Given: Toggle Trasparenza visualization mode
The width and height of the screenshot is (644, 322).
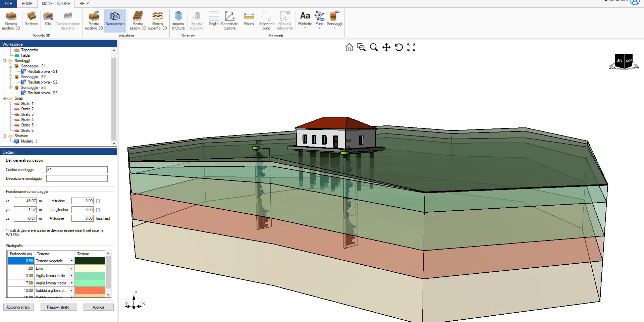Looking at the screenshot, I should 115,20.
